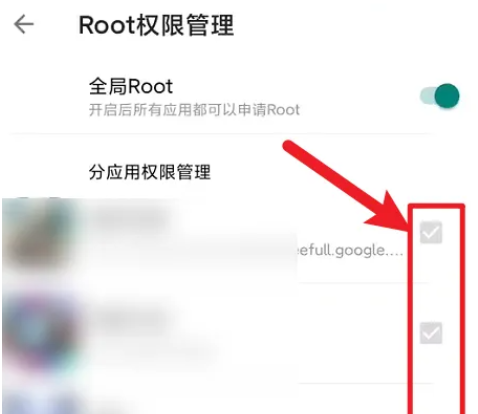Image resolution: width=478 pixels, height=414 pixels.
Task: Select the first app's blurred name
Action: pos(132,218)
